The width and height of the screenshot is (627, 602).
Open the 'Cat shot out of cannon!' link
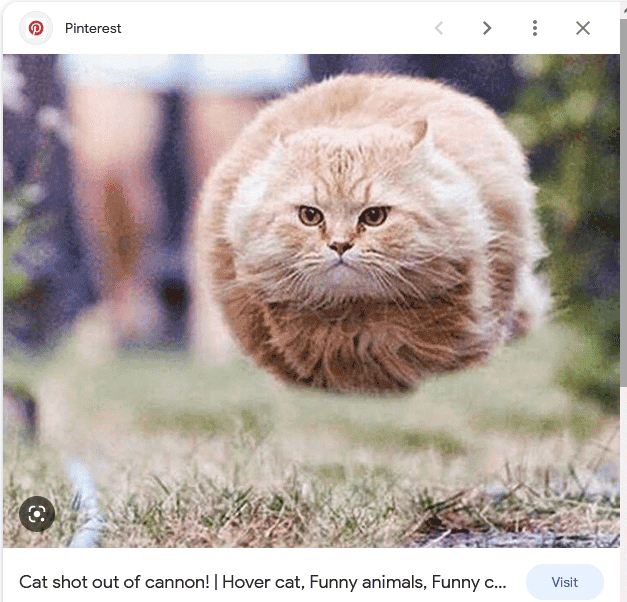[120, 582]
